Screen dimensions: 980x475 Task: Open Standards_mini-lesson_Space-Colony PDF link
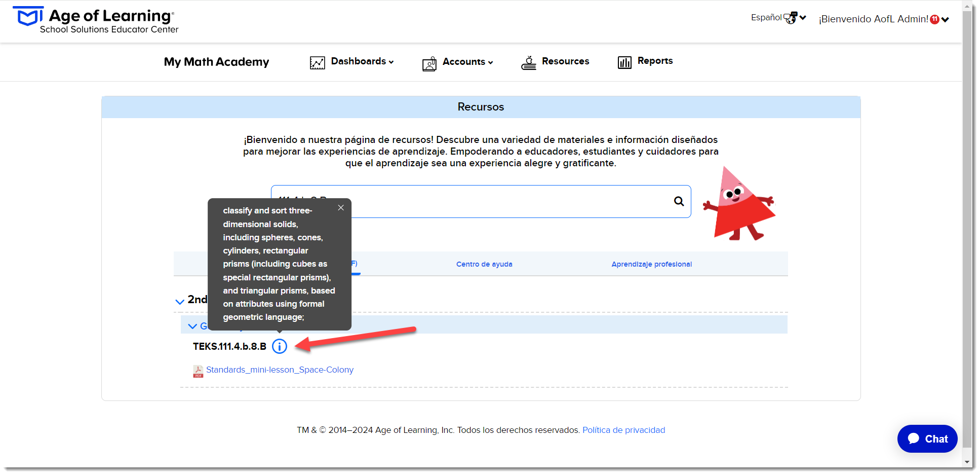pos(280,370)
